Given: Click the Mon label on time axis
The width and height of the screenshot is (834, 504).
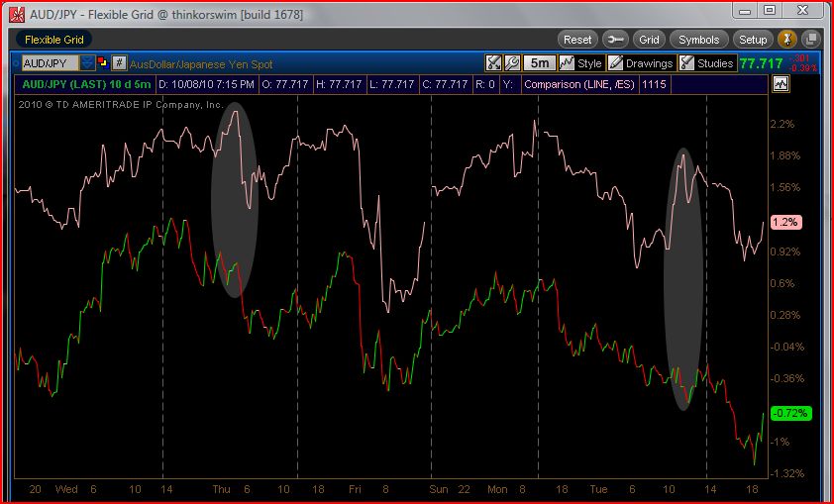Looking at the screenshot, I should (497, 489).
